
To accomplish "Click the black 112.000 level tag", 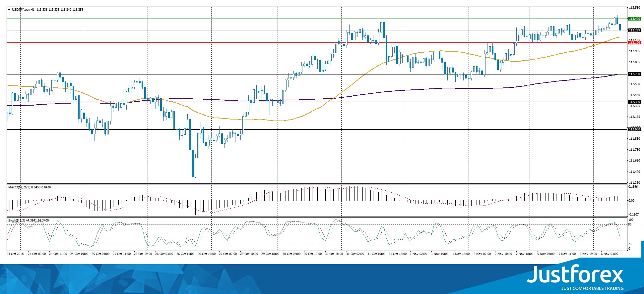I will click(x=634, y=129).
